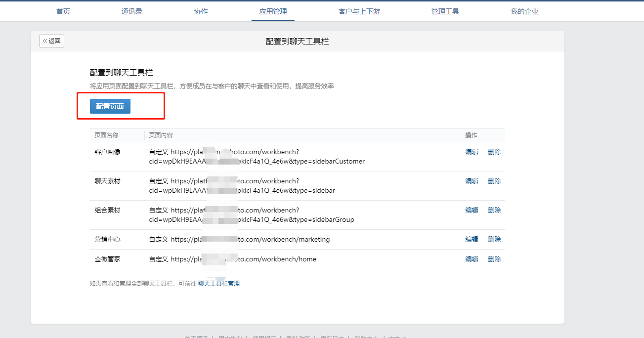This screenshot has width=644, height=338.
Task: Open the 聊天工具栏管理 link
Action: [219, 284]
